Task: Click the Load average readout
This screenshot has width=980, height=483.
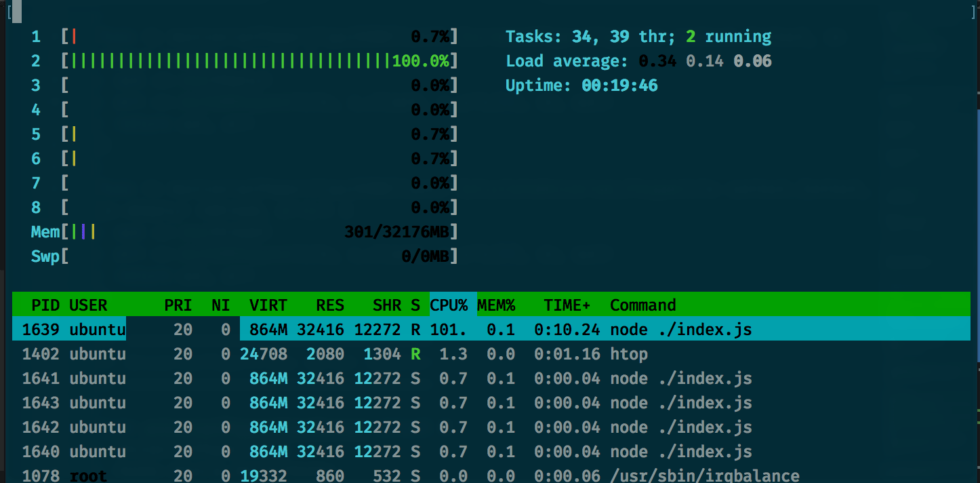Action: 638,61
